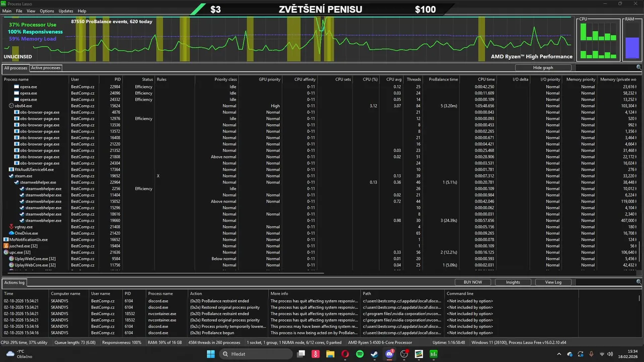Open OBS Studio from taskbar
Viewport: 644px width, 362px height.
pyautogui.click(x=404, y=354)
